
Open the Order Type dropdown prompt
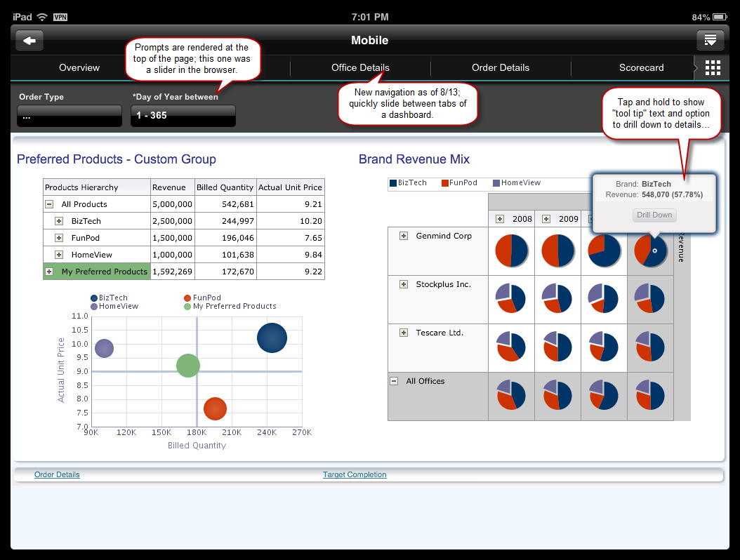69,115
